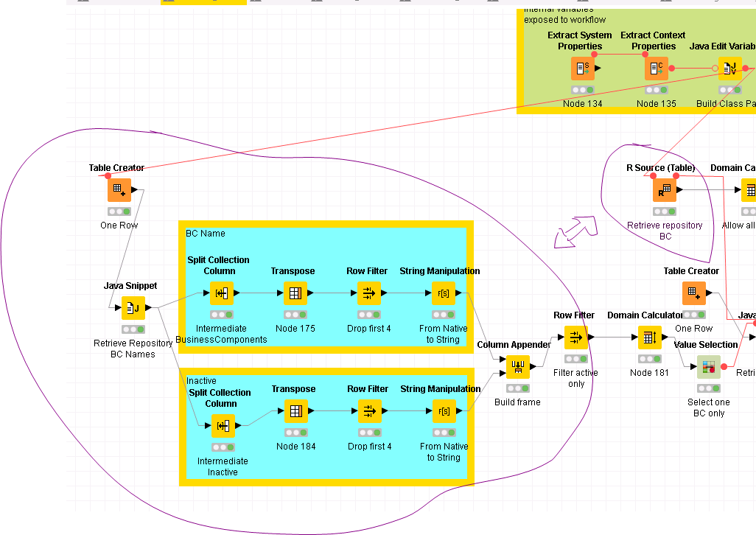The height and width of the screenshot is (535, 756).
Task: Select the Java Edit Variable node icon
Action: click(x=729, y=69)
